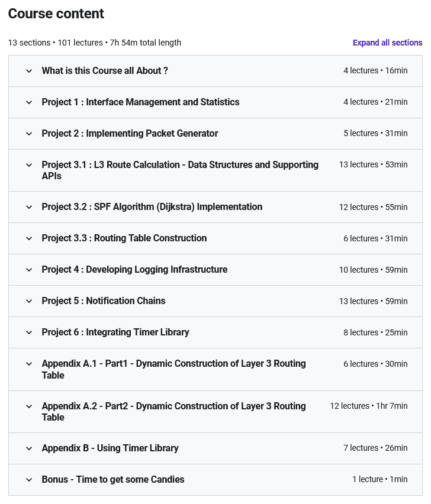Expand Project 6 Integrating Timer Library chevron
431x504 pixels.
(x=29, y=332)
